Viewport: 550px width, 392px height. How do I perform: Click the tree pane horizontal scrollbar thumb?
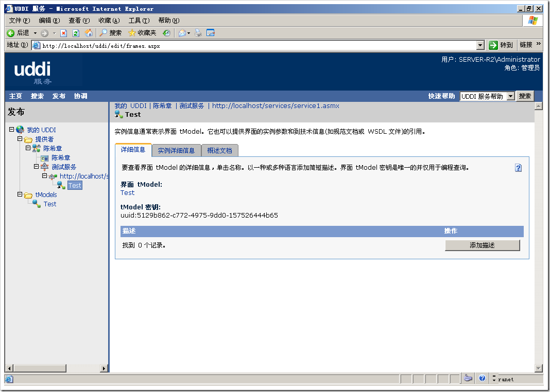click(x=40, y=368)
